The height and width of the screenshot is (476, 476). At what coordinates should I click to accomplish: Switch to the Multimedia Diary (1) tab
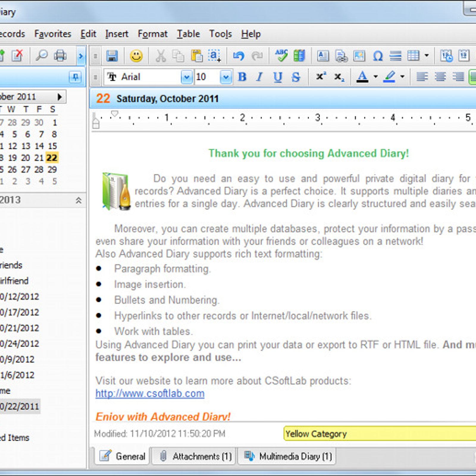[x=287, y=456]
